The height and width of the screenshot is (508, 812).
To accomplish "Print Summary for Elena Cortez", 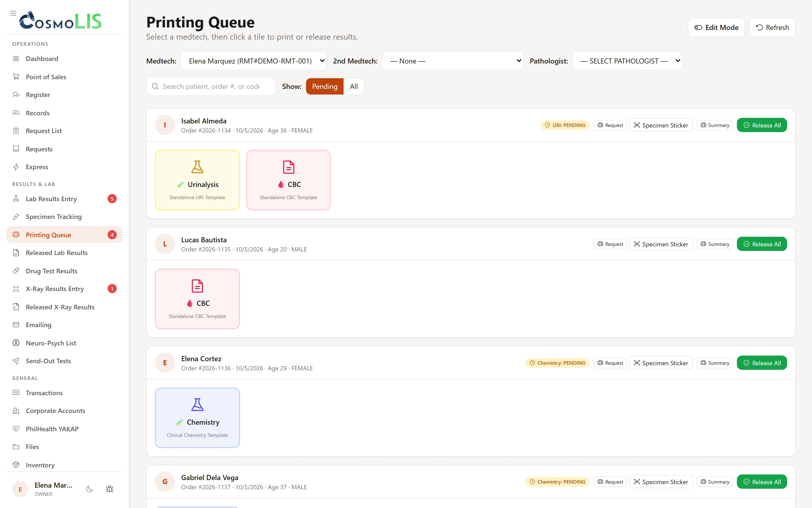I will [715, 363].
